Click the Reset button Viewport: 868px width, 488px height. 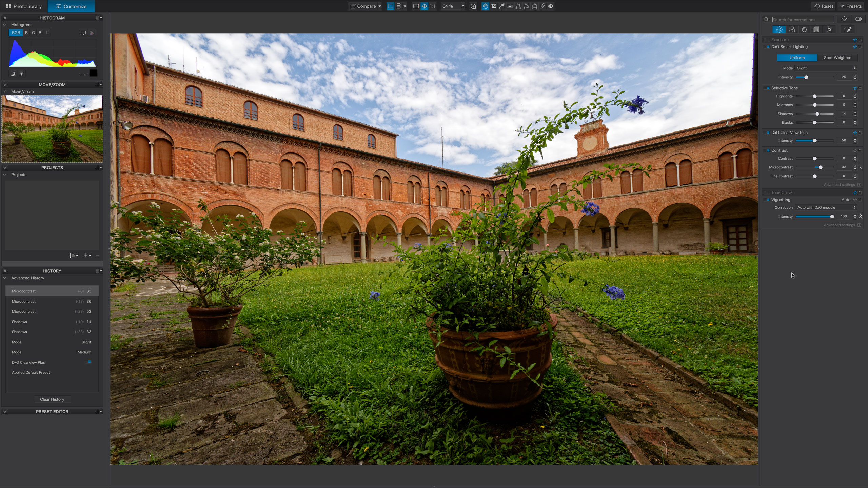824,6
